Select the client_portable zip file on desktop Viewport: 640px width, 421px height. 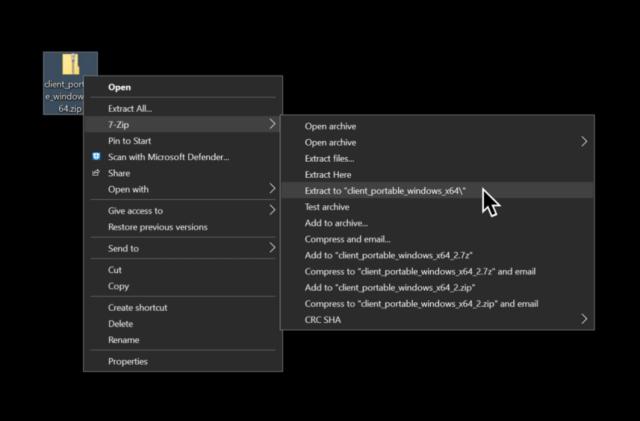coord(69,82)
